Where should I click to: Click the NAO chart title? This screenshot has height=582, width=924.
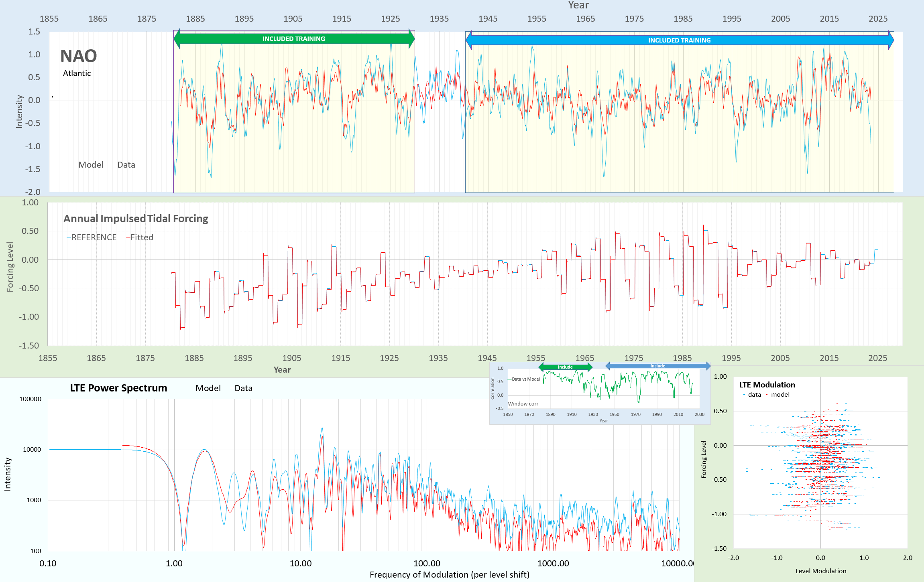coord(79,56)
